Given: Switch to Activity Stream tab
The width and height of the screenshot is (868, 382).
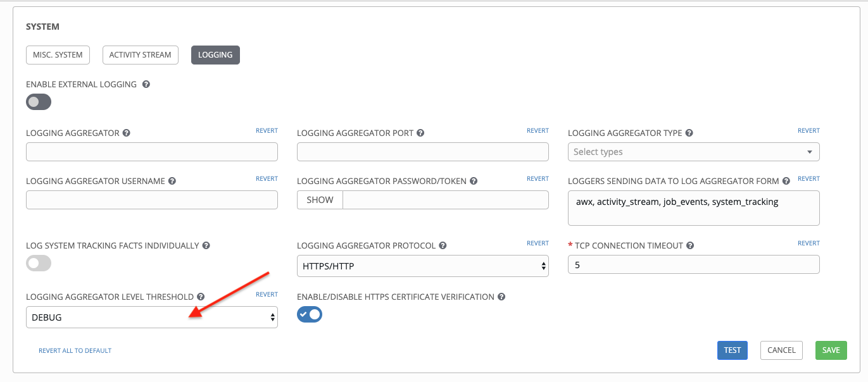Looking at the screenshot, I should coord(141,55).
